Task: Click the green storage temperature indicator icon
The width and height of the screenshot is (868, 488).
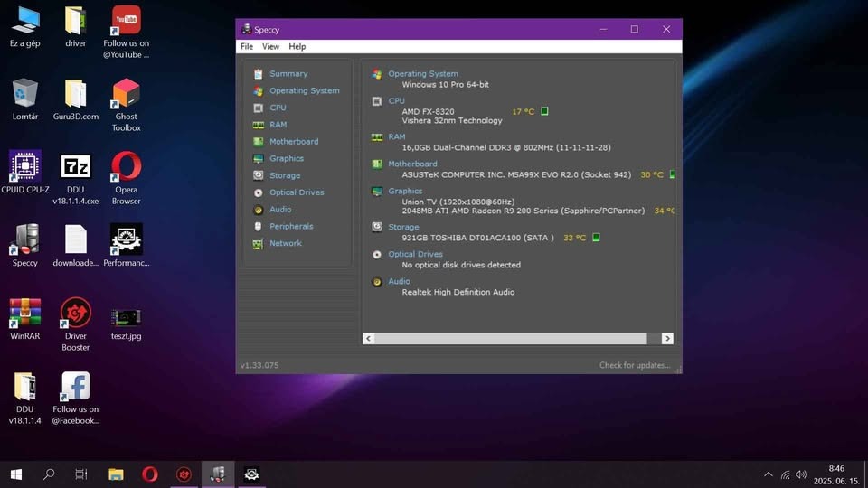Action: pos(596,238)
